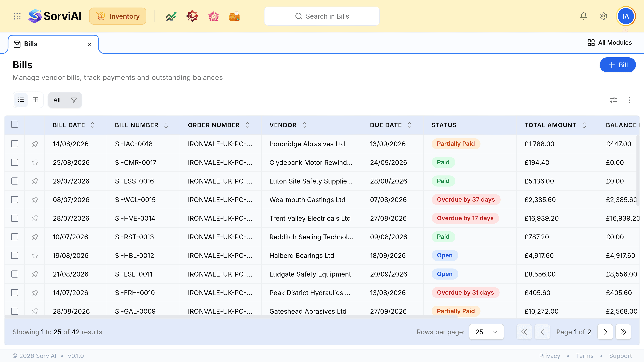Pin the SI-IAC-0018 bill row

[35, 144]
